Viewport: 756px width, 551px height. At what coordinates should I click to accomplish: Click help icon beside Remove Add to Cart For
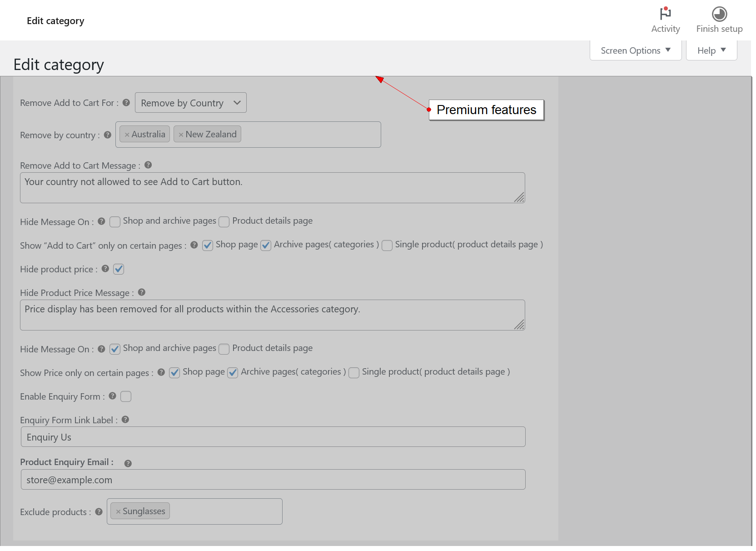[126, 103]
